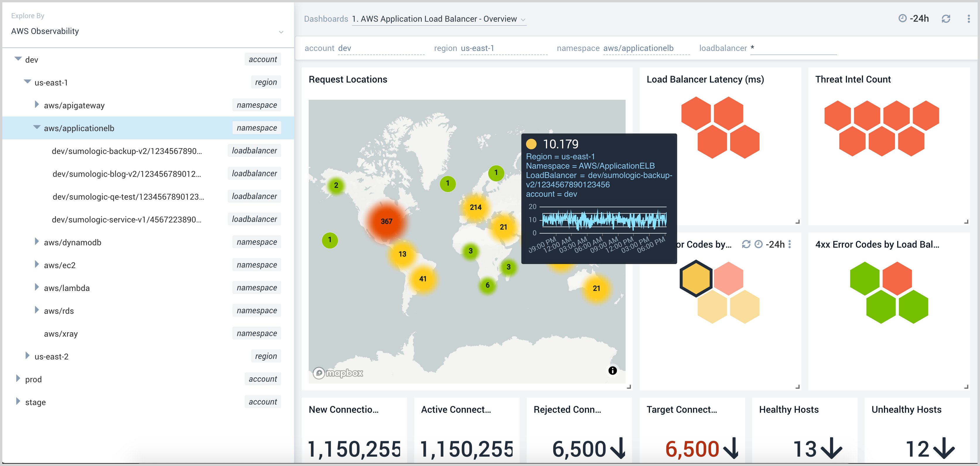Collapse the dev account tree node
Viewport: 980px width, 466px height.
pyautogui.click(x=18, y=59)
